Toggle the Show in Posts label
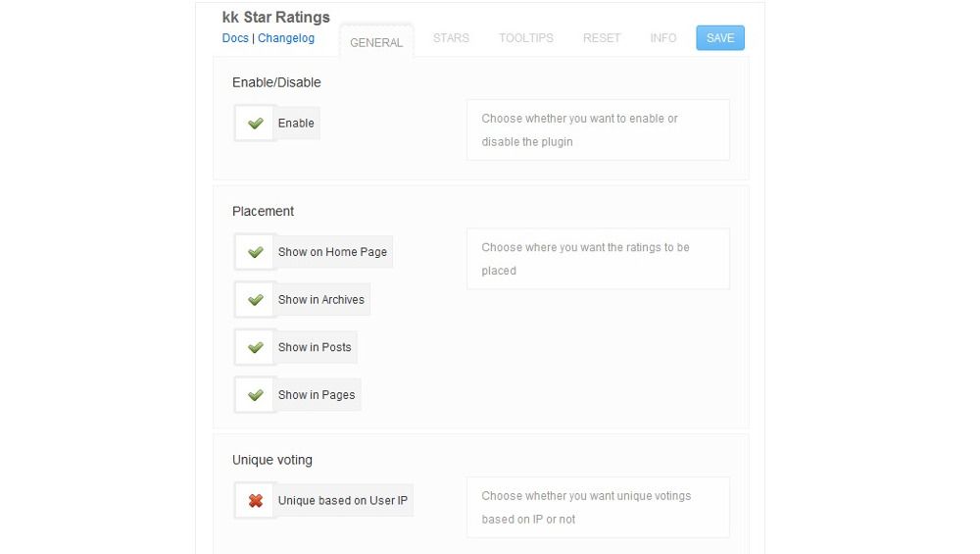This screenshot has height=554, width=980. click(315, 347)
